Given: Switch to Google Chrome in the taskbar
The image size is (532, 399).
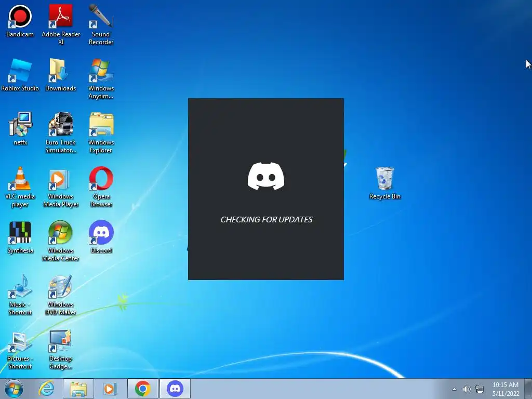Looking at the screenshot, I should (142, 389).
